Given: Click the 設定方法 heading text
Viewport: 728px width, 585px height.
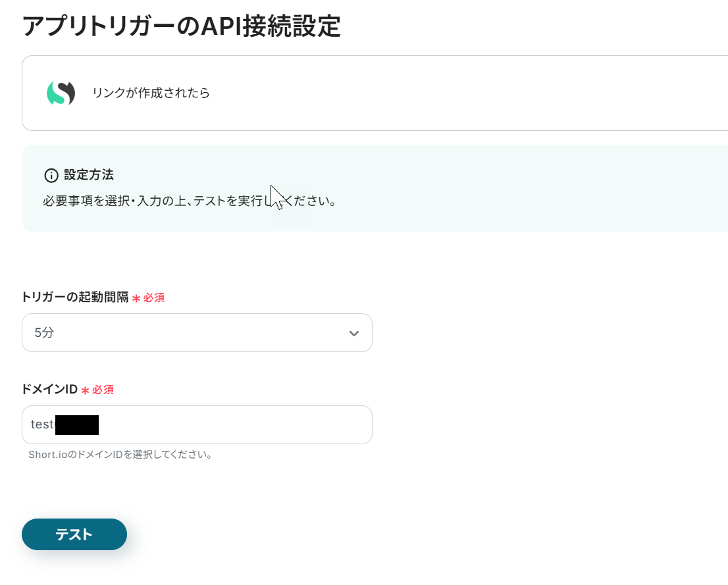Looking at the screenshot, I should coord(89,175).
